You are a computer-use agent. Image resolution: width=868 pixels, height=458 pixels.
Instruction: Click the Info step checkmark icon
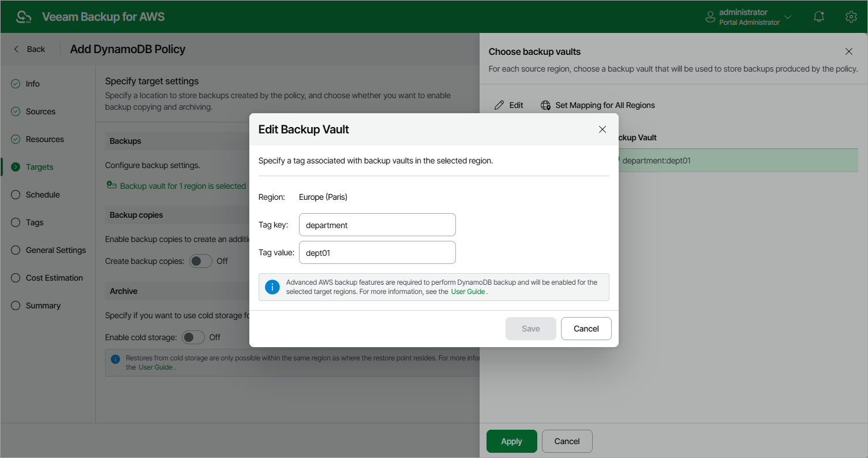pos(16,84)
